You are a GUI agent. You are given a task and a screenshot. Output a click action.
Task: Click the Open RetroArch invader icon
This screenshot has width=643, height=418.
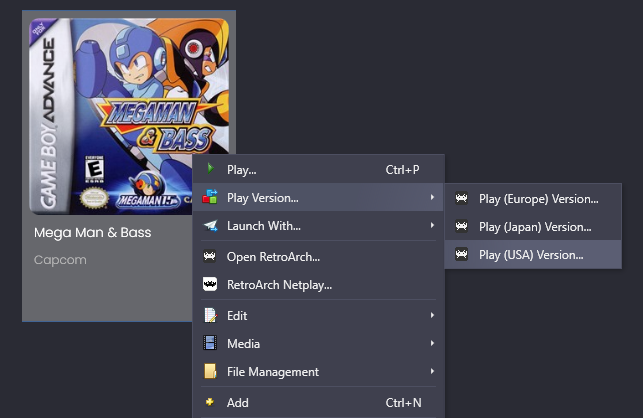[x=210, y=256]
